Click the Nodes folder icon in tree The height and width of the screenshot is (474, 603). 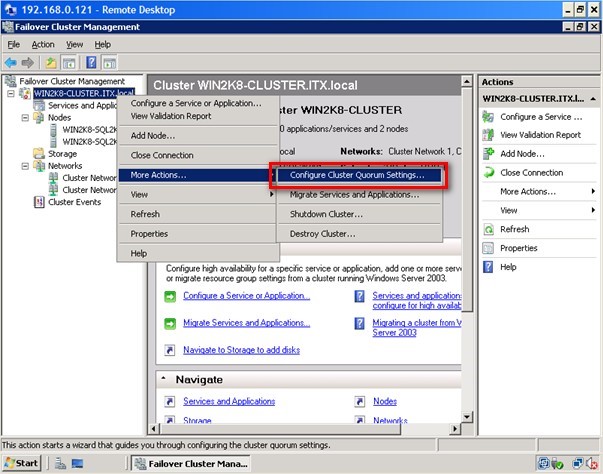pyautogui.click(x=39, y=118)
